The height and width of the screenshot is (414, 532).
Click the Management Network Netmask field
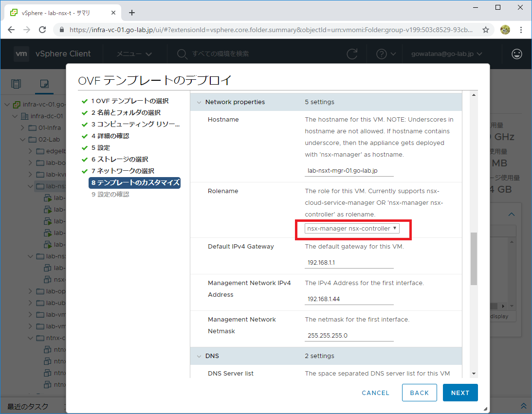(x=349, y=335)
